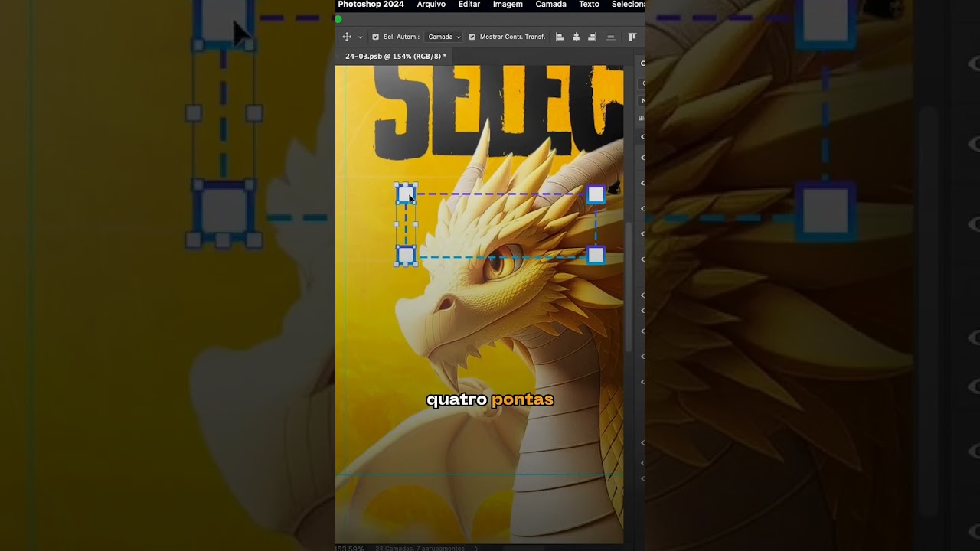The width and height of the screenshot is (980, 551).
Task: Align horizontal centers icon
Action: (x=576, y=37)
